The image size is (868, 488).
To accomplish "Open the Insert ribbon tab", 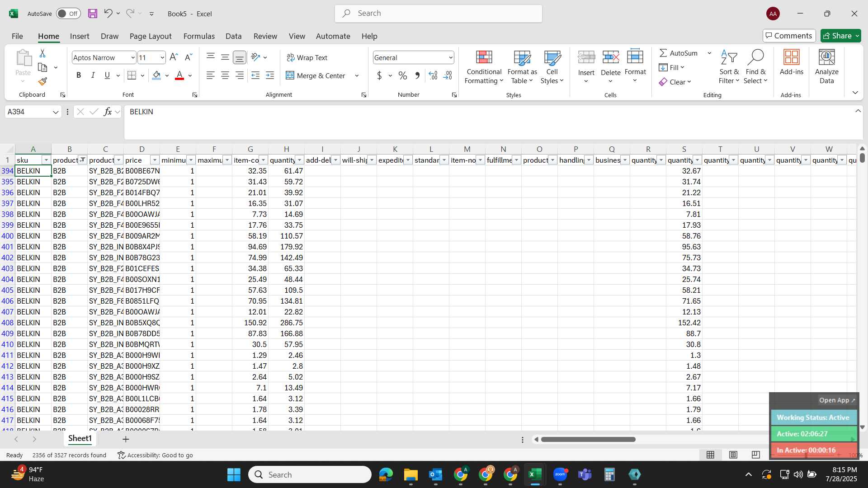I will click(80, 36).
